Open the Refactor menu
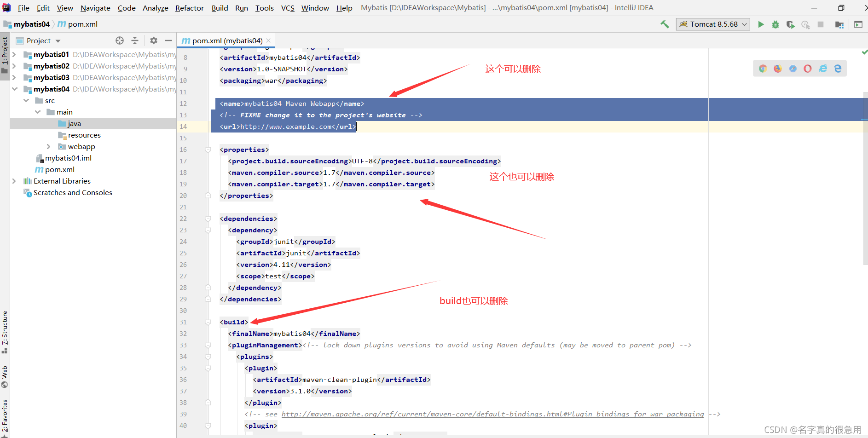This screenshot has height=438, width=868. point(189,8)
